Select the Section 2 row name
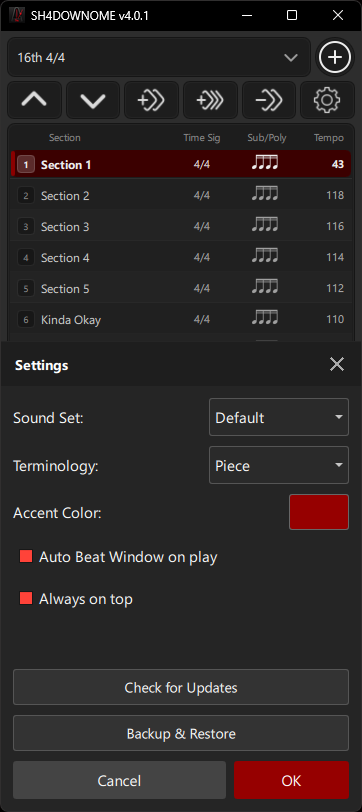This screenshot has width=362, height=812. click(65, 196)
